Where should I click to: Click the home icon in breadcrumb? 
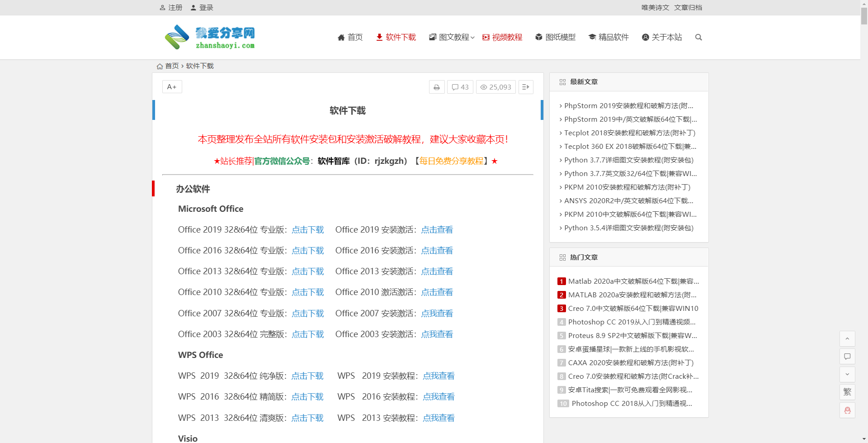(x=160, y=66)
